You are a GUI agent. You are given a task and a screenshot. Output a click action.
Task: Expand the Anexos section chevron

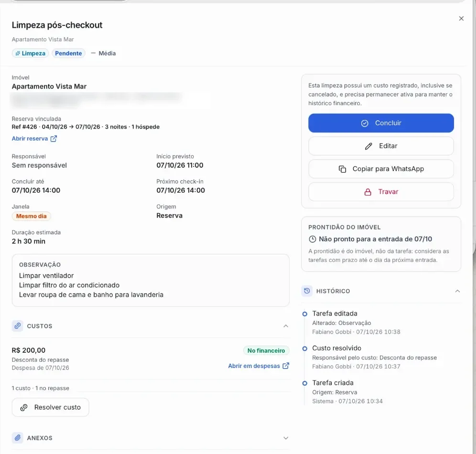(286, 438)
